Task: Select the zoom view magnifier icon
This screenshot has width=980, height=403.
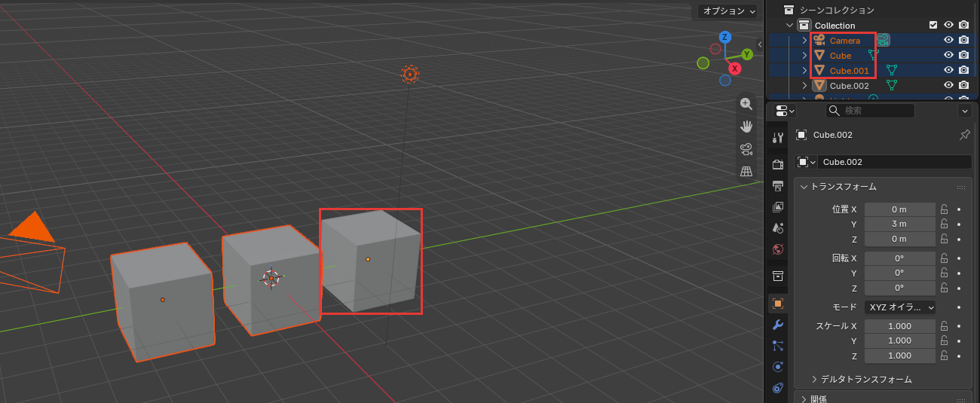Action: 746,104
